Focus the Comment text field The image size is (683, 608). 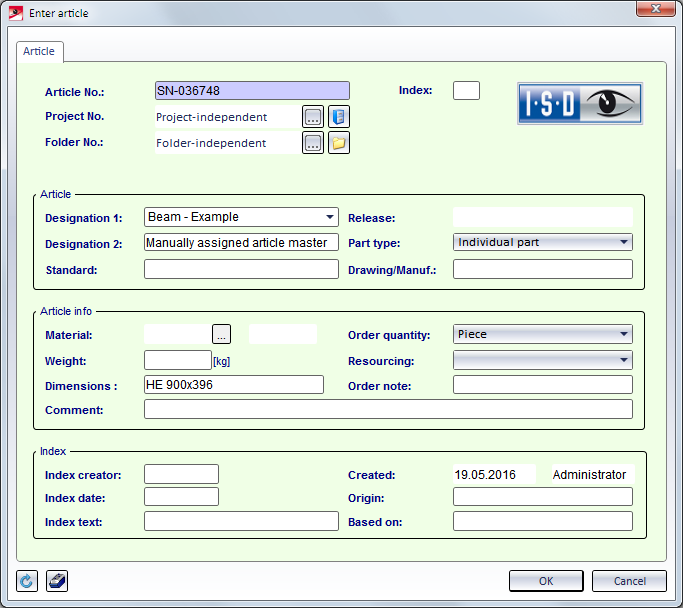tap(388, 409)
